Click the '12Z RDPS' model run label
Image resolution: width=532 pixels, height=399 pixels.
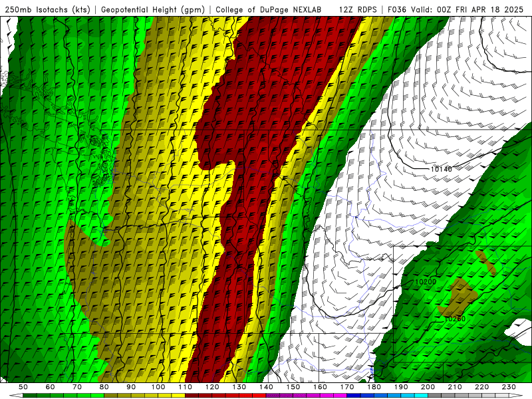358,9
